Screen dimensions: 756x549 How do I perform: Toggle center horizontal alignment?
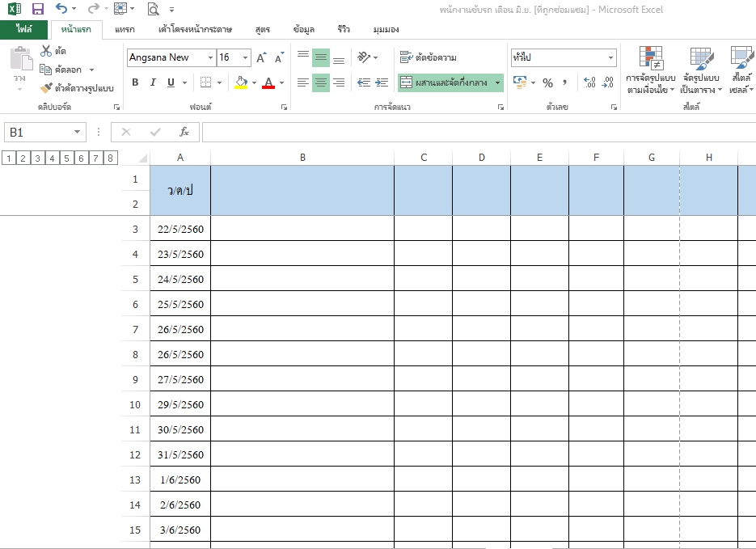point(321,82)
